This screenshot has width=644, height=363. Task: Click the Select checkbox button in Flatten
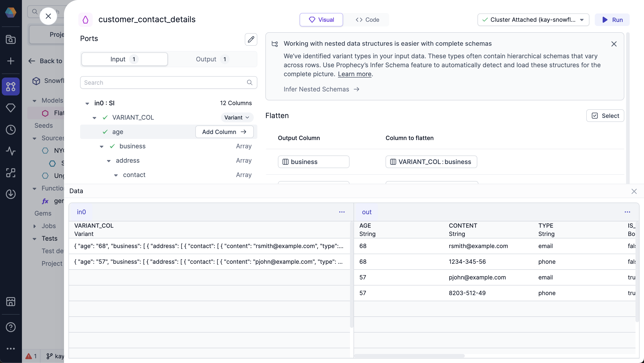point(605,116)
